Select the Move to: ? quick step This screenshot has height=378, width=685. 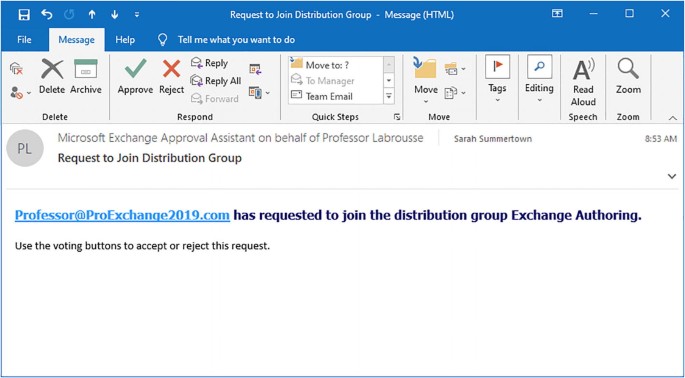tap(335, 65)
